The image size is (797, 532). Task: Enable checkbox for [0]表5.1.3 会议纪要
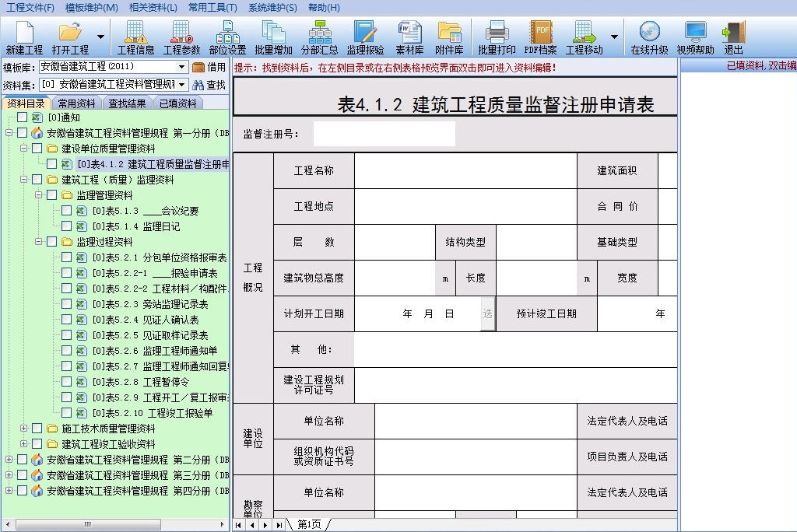click(65, 208)
